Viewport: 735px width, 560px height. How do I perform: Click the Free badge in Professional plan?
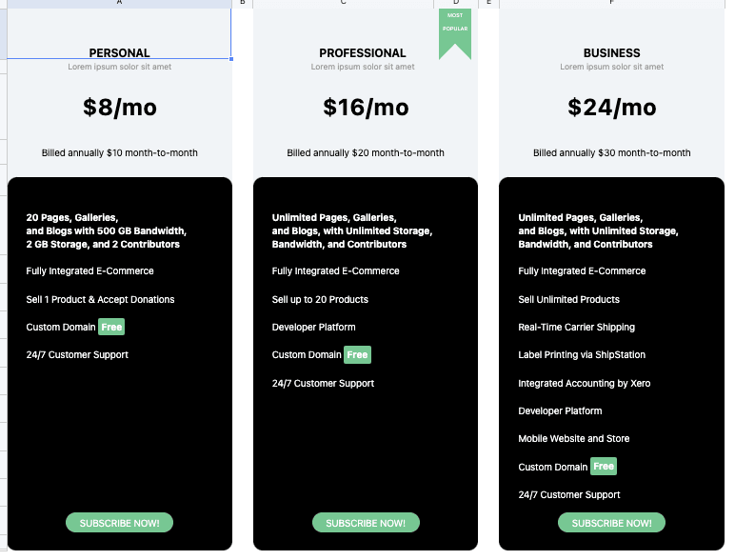(x=357, y=354)
